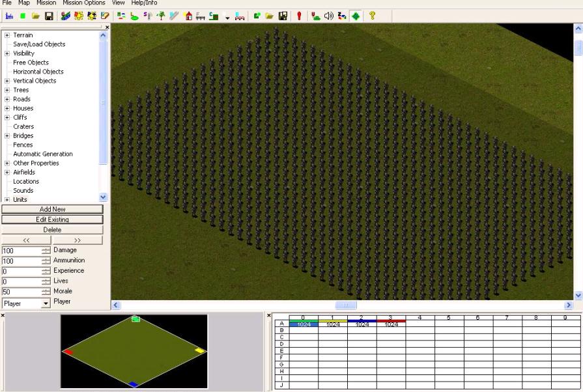Open a file with the first folder icon
This screenshot has width=583, height=392.
pos(36,16)
